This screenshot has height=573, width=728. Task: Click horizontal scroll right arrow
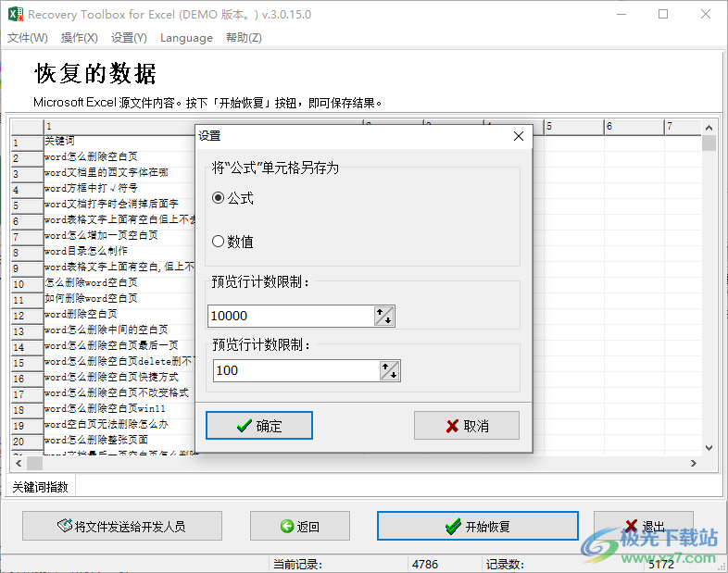pyautogui.click(x=693, y=463)
